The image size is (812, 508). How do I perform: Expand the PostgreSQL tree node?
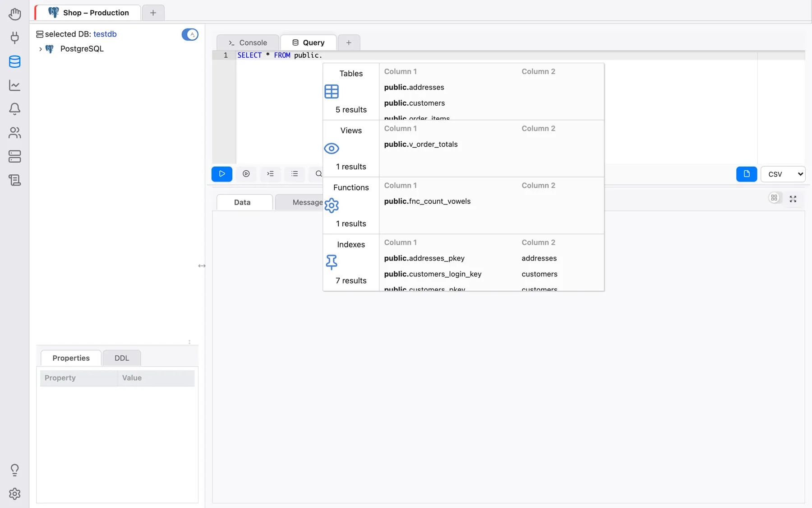point(41,49)
